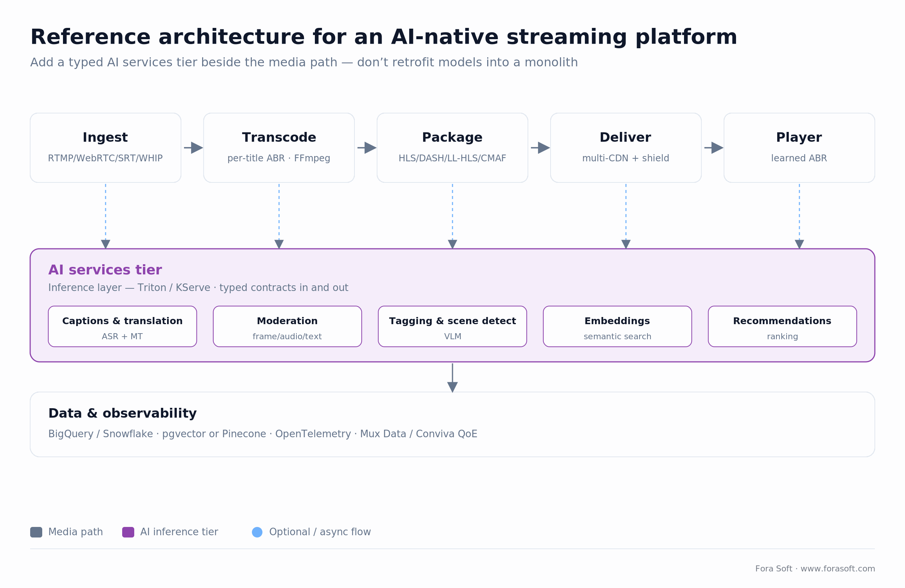Click the 'Inference layer — Triton / KServe' line
The height and width of the screenshot is (588, 905).
click(198, 288)
